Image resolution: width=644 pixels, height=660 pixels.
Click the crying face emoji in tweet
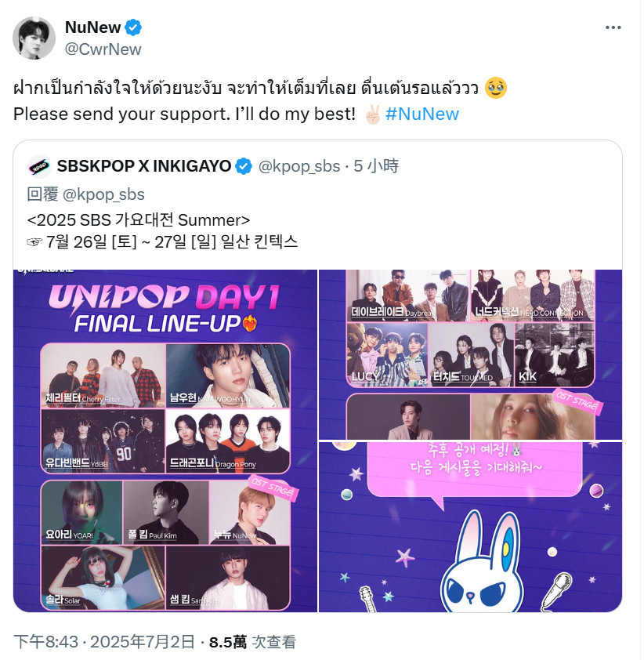point(496,89)
